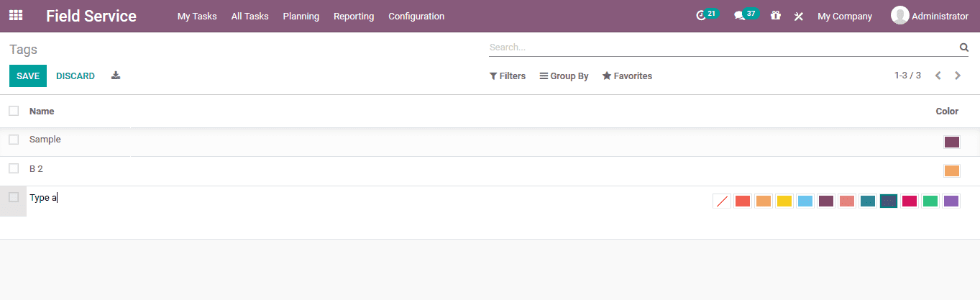Expand the Filters dropdown
This screenshot has height=300, width=980.
click(508, 76)
